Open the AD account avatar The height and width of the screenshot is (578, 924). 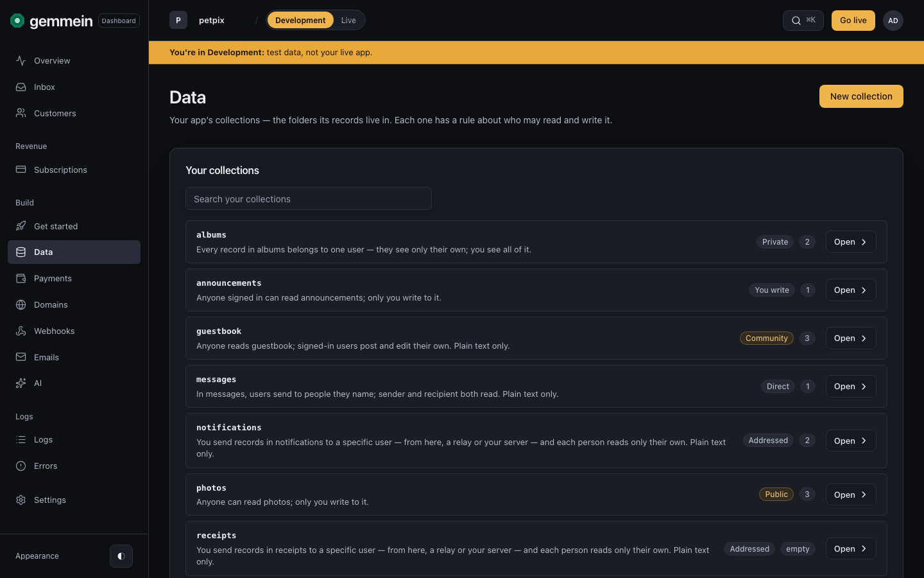(x=893, y=21)
